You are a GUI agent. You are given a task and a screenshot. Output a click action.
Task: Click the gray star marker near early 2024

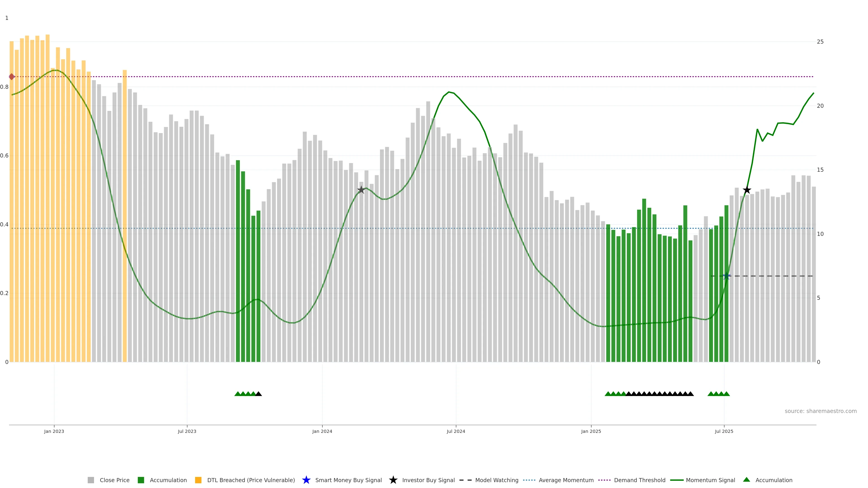click(x=361, y=190)
